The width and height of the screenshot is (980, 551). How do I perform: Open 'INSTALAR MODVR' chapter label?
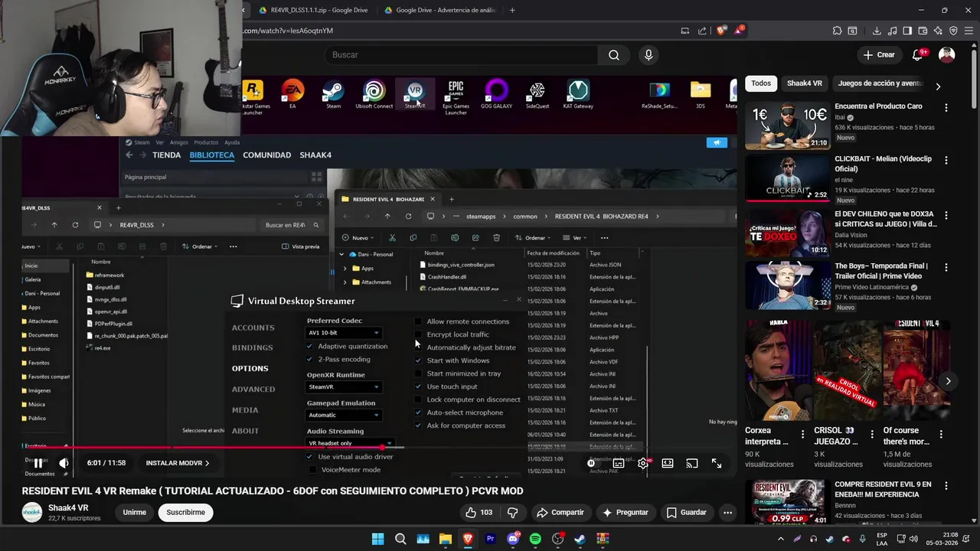[178, 463]
